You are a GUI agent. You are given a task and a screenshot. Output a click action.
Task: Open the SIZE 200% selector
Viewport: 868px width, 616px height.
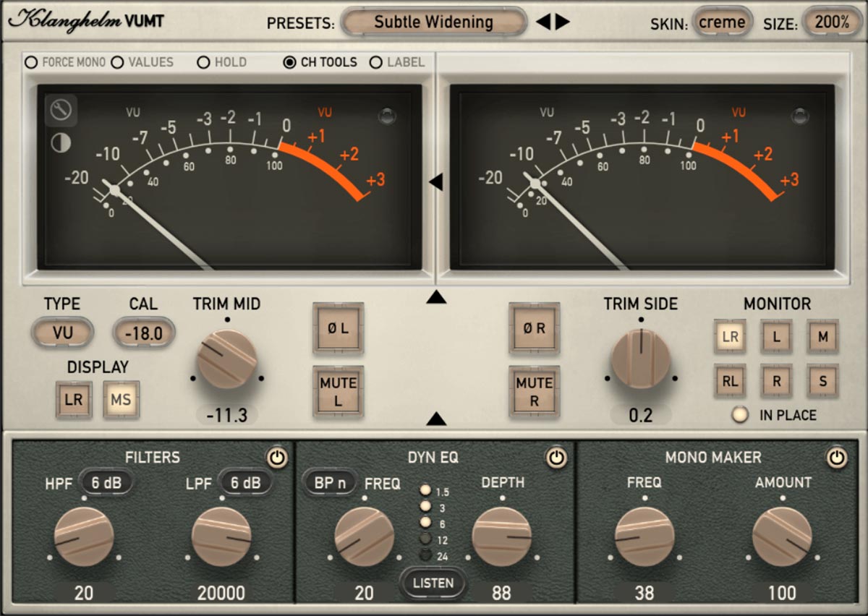tap(832, 22)
